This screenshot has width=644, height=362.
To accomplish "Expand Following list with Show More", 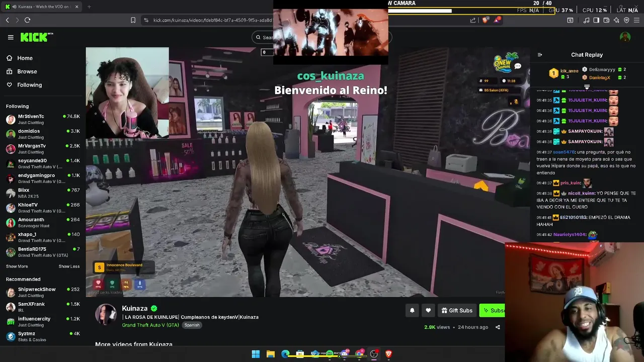I will 17,266.
